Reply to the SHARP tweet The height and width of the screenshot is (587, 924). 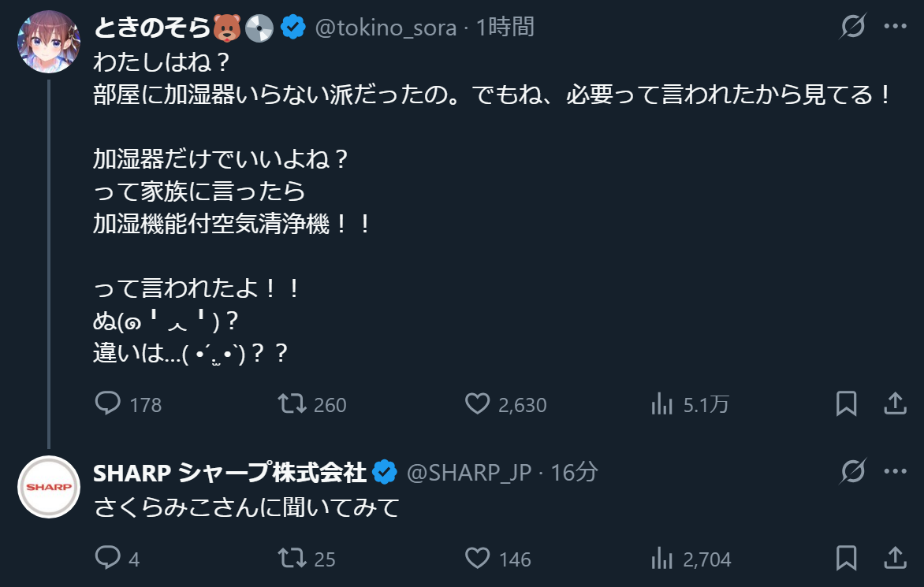pos(106,559)
